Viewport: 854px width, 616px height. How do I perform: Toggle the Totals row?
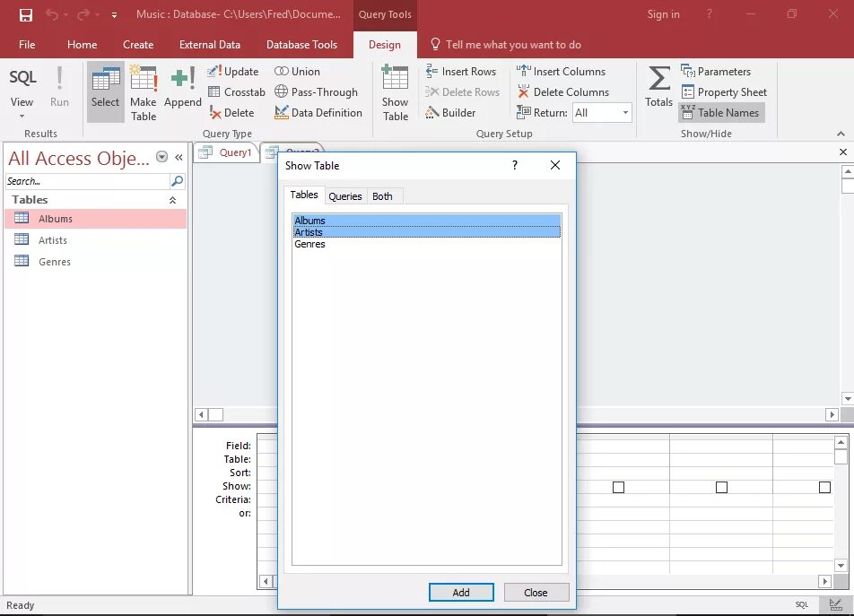pos(658,86)
